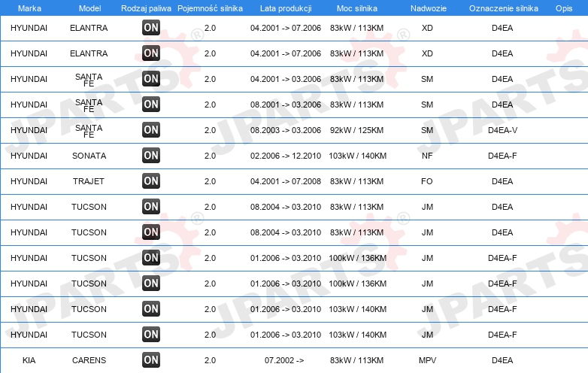
Task: Click 83kW / 113KM in the TRAJET row
Action: (356, 181)
